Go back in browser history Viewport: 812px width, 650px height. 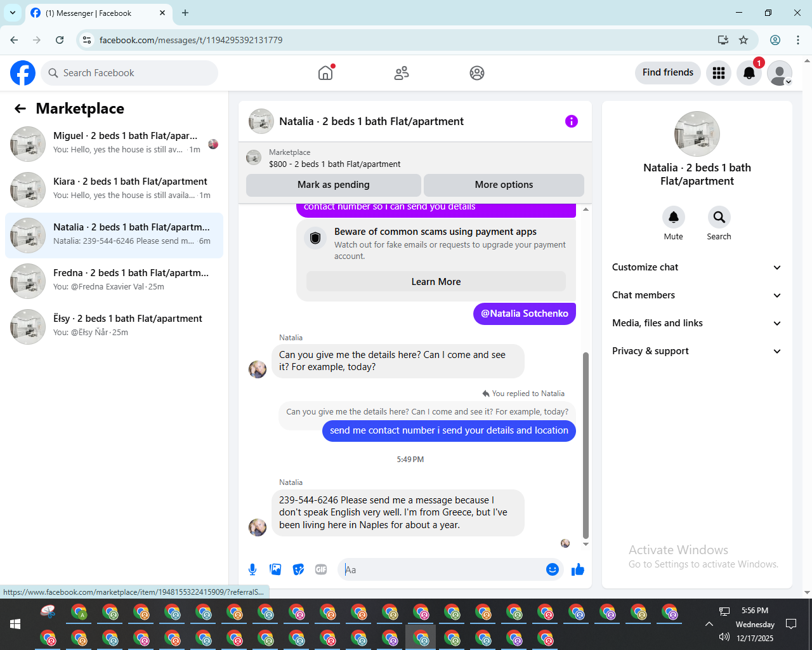coord(14,40)
